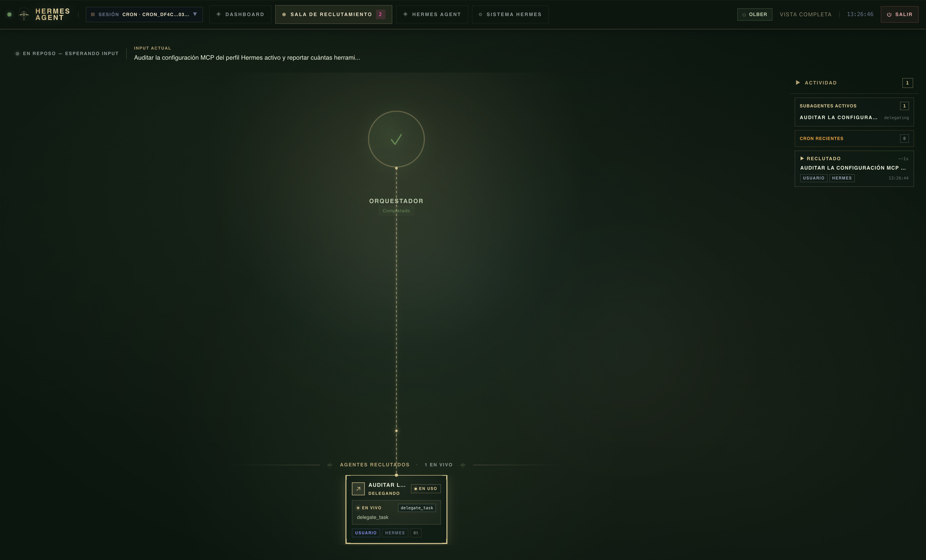
Task: Click the current input text Auditar la configuración
Action: tap(247, 58)
